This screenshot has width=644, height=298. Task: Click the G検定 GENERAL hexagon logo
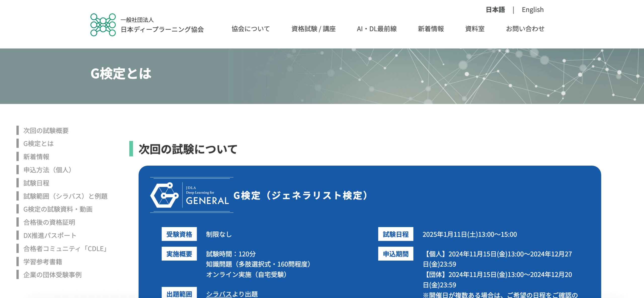(165, 195)
